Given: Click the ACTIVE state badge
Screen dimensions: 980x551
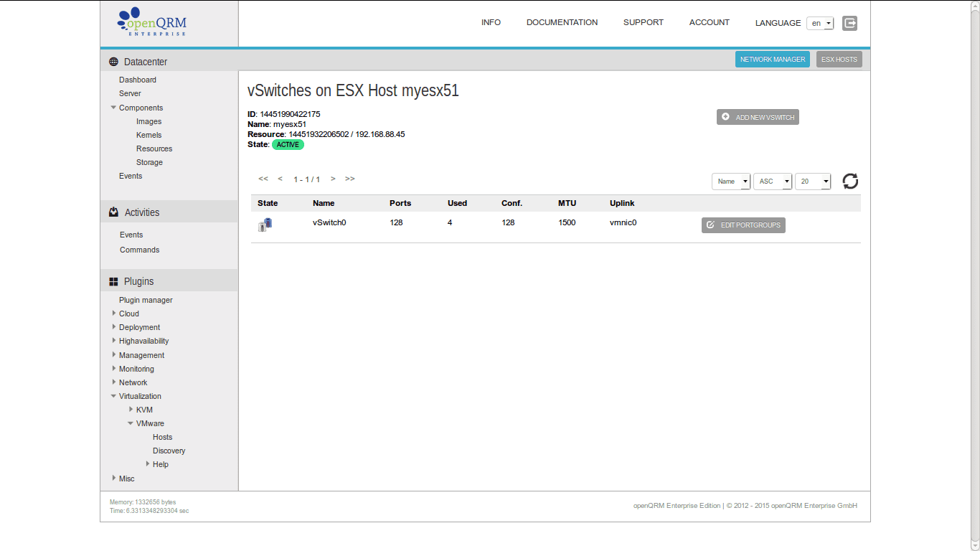Looking at the screenshot, I should [288, 144].
